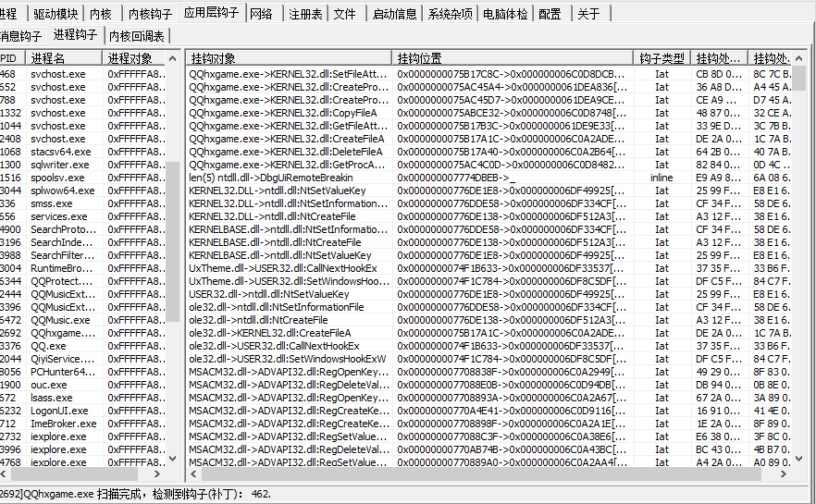
Task: Select QQProtect process row
Action: coord(82,281)
